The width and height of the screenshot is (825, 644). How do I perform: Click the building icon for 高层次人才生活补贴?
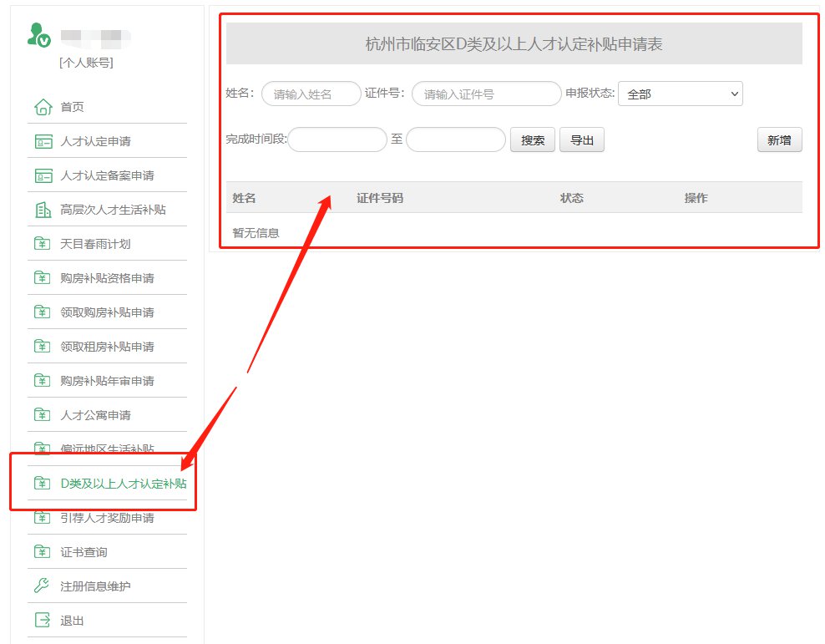tap(43, 210)
